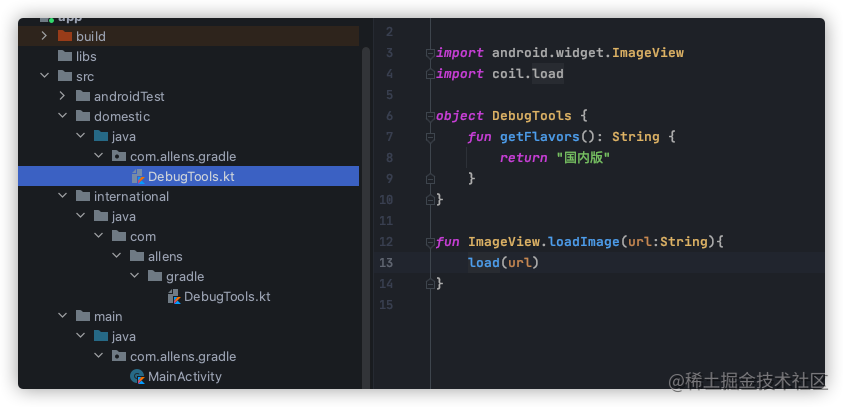Click the Kotlin file icon under gradle folder
The height and width of the screenshot is (407, 843).
coord(174,296)
